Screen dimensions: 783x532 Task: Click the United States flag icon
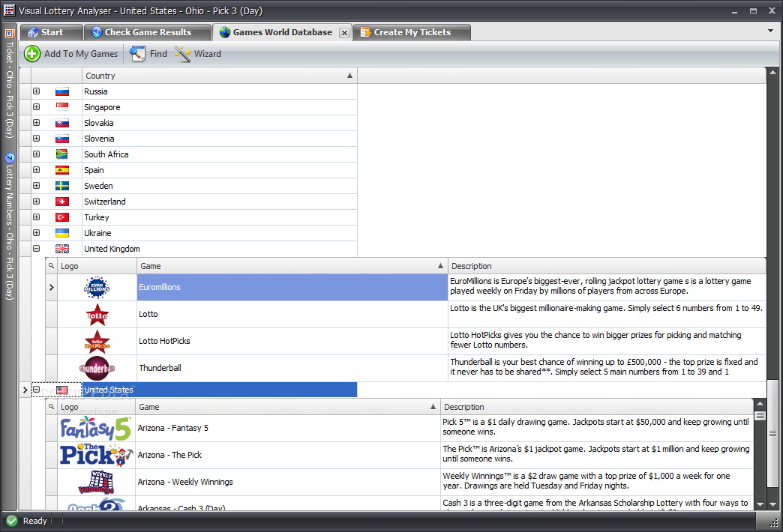pos(62,390)
